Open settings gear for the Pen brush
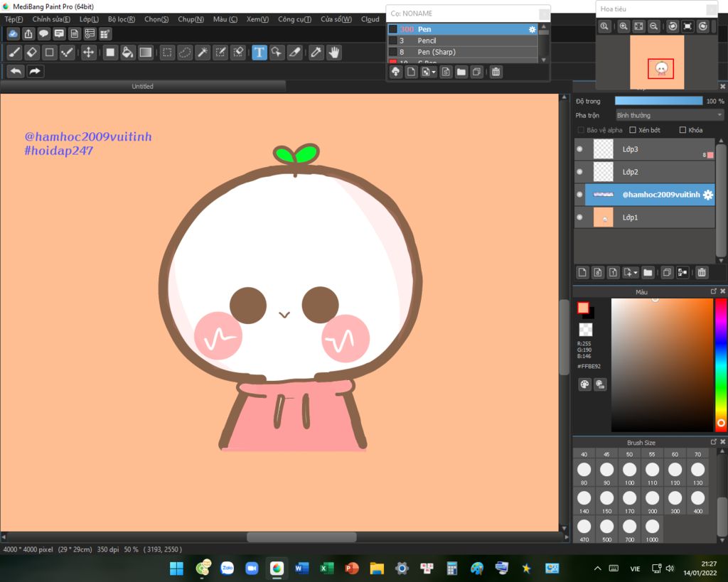The image size is (728, 582). 532,29
